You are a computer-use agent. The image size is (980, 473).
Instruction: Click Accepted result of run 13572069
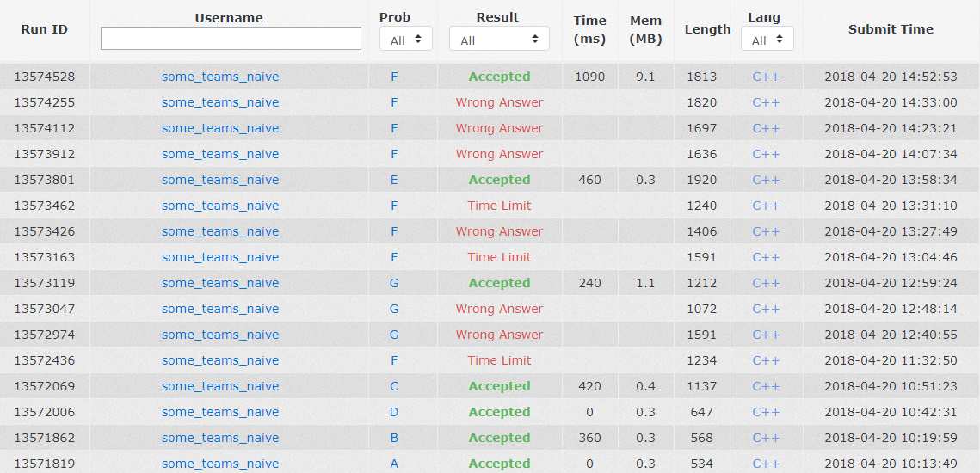(499, 386)
